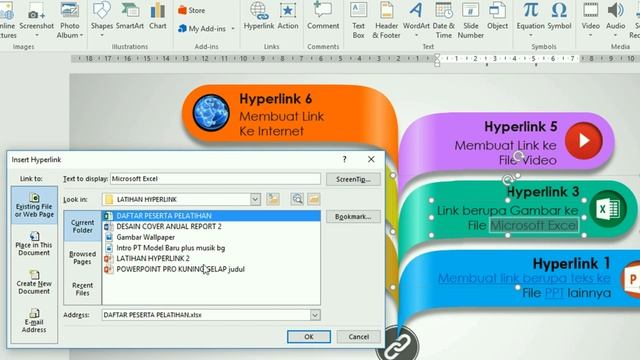640x360 pixels.
Task: Click the Membuat link berupa teks ke hyperlink
Action: click(524, 278)
